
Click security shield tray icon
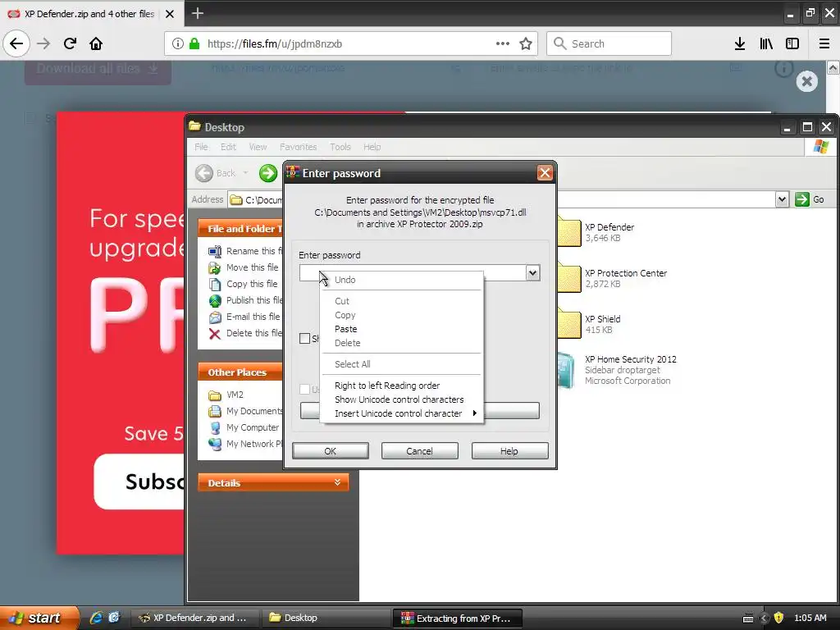point(778,618)
